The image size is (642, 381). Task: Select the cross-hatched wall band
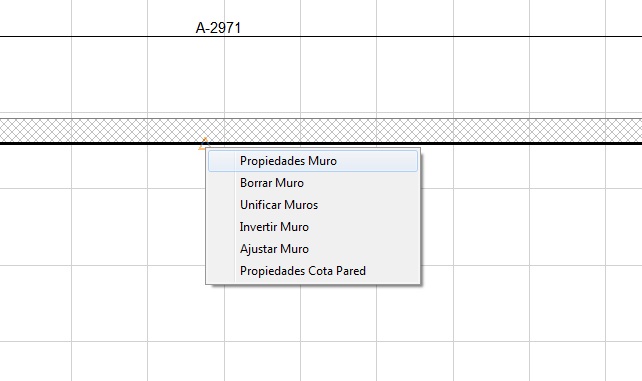(x=321, y=130)
